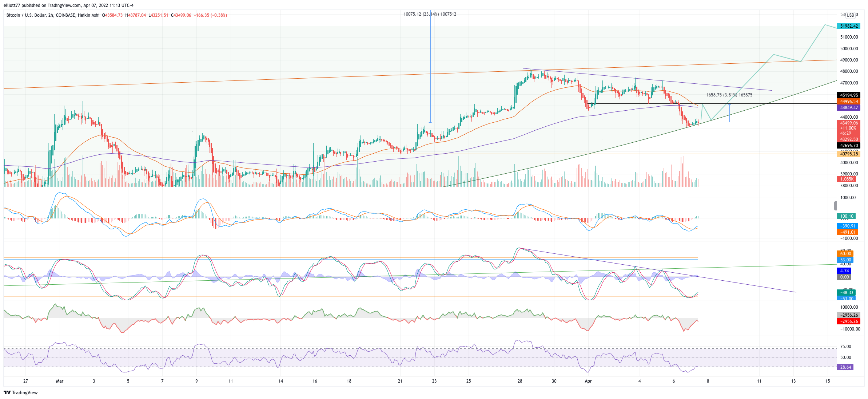Click the 'Mar' label on the time axis
The width and height of the screenshot is (868, 399).
(x=60, y=381)
